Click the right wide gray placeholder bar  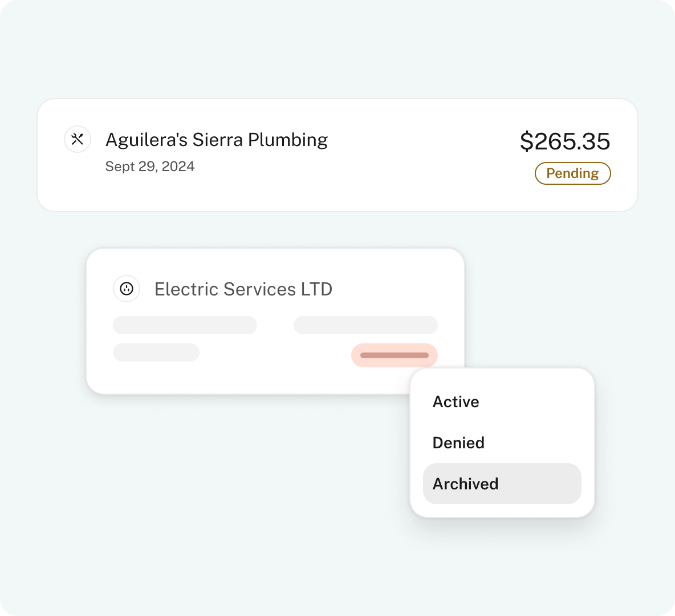point(365,325)
